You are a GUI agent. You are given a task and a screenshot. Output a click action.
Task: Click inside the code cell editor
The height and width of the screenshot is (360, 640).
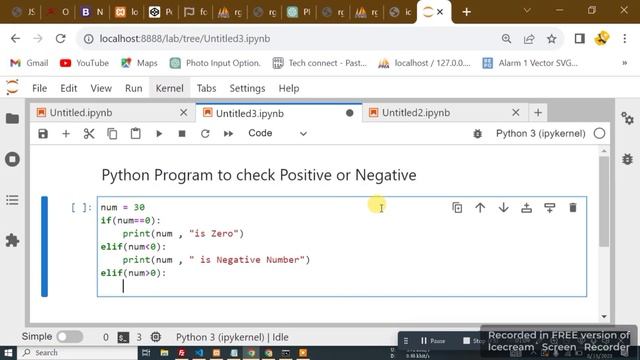tap(342, 247)
